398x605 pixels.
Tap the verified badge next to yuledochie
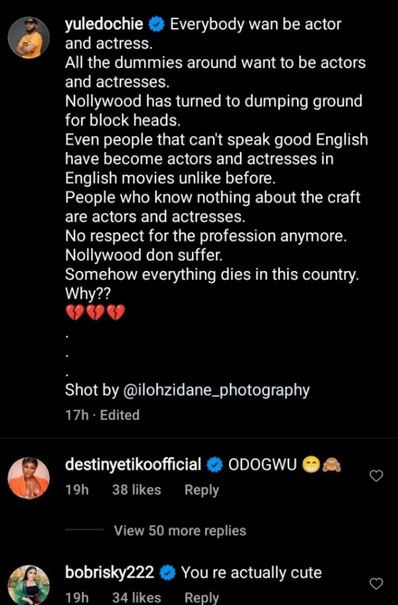tap(157, 25)
